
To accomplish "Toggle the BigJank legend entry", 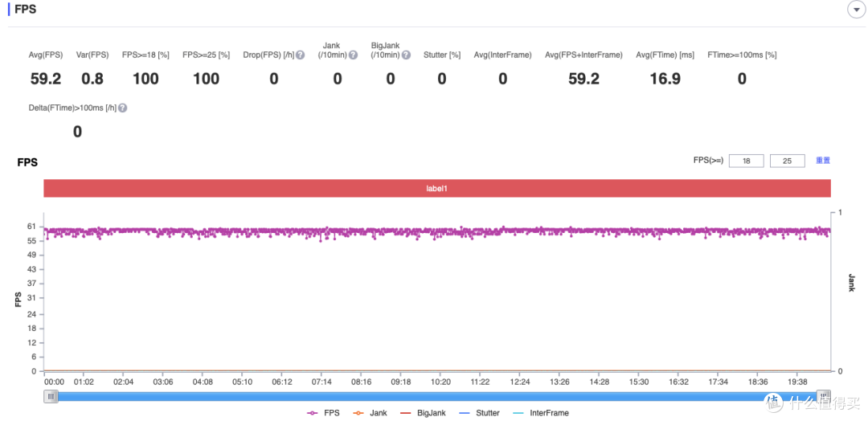I will click(423, 413).
